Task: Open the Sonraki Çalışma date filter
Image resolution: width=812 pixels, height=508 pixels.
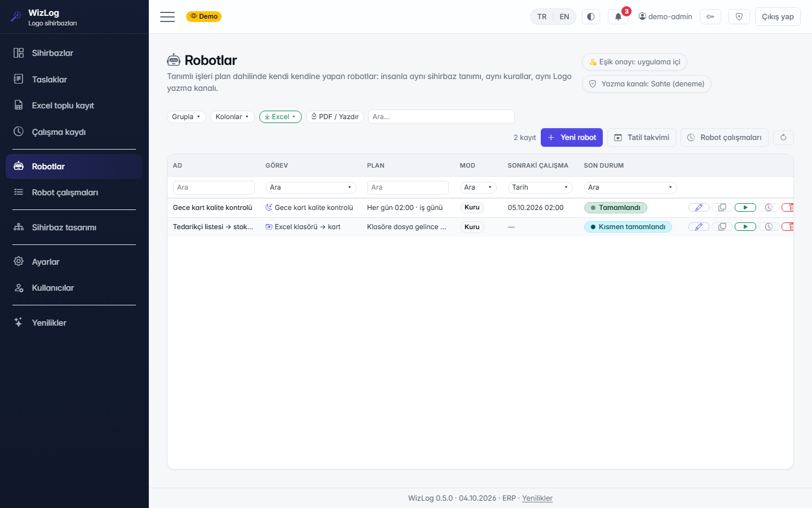Action: 540,187
